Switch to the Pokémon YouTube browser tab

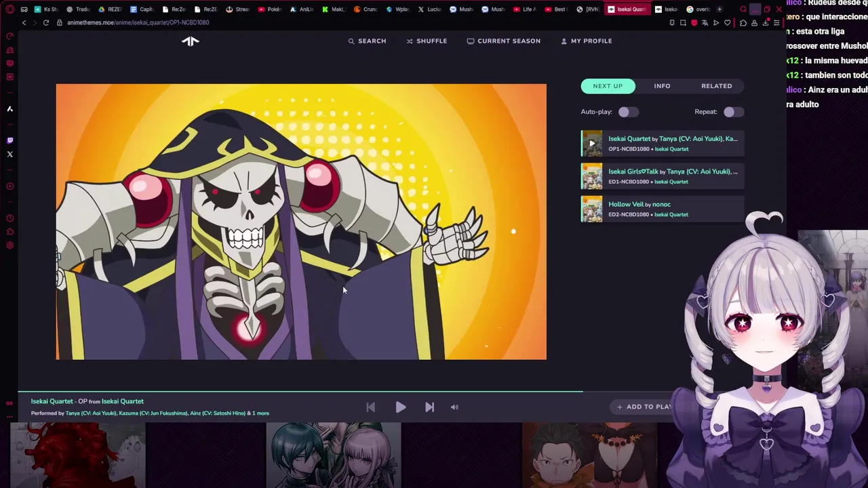coord(270,9)
